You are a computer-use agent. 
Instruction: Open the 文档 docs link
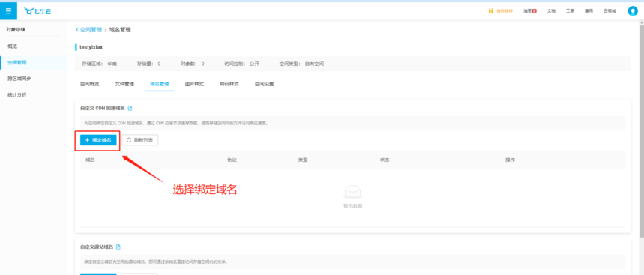(551, 11)
